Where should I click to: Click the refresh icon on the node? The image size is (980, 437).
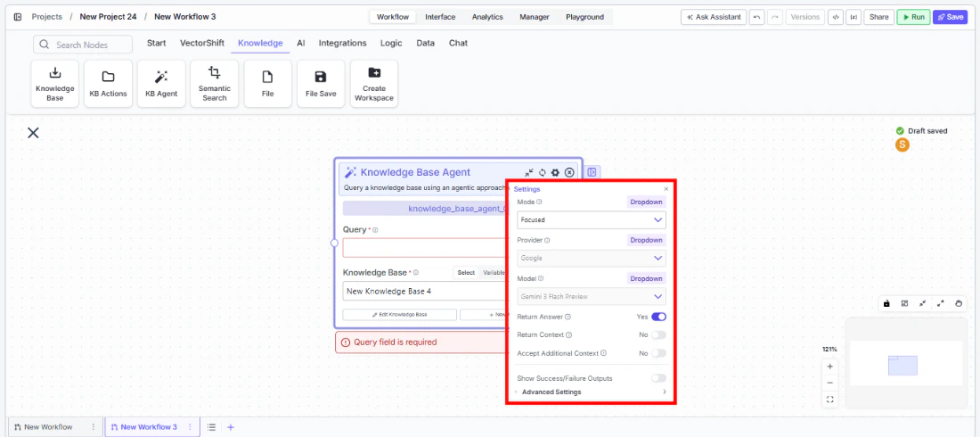(x=542, y=172)
